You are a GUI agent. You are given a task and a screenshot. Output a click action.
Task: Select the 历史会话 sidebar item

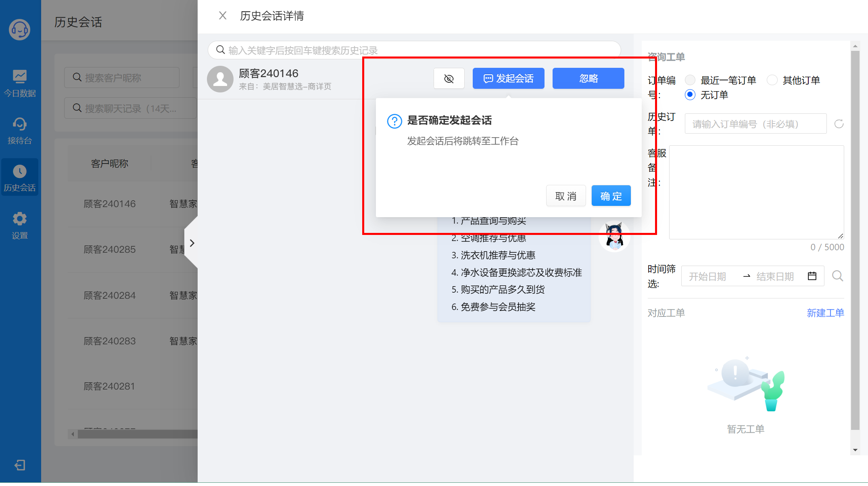click(x=19, y=178)
